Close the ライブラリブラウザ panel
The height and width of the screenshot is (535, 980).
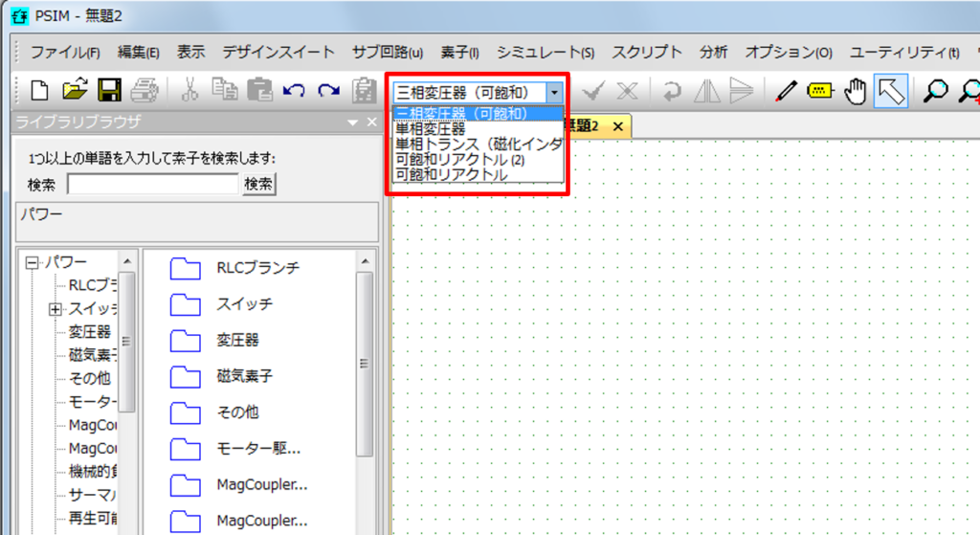[x=372, y=122]
